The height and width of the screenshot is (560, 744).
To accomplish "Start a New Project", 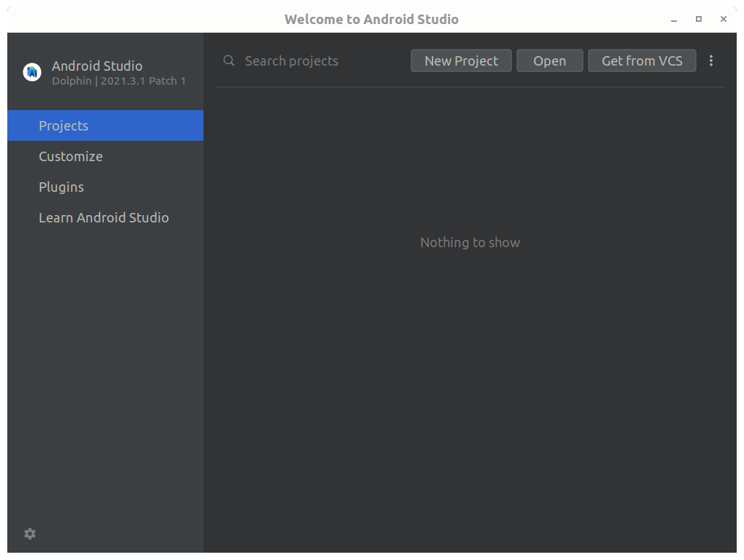I will tap(461, 61).
